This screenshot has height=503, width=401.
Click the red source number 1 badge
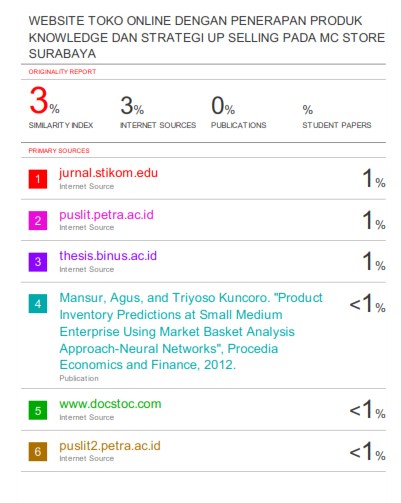pos(38,179)
